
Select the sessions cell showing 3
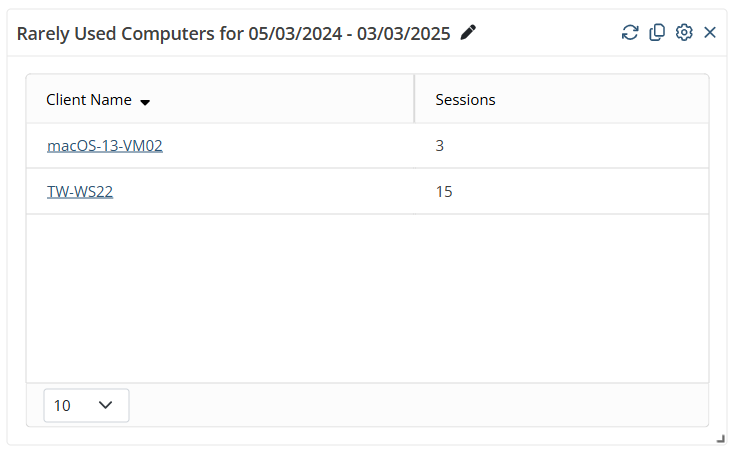point(440,146)
